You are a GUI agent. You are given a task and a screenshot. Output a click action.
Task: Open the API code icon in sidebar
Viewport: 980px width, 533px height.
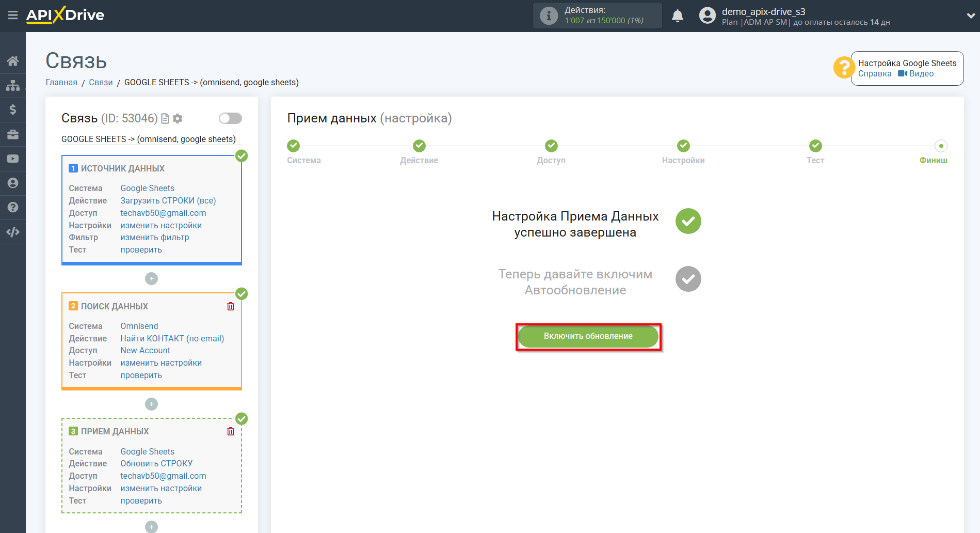pos(13,231)
